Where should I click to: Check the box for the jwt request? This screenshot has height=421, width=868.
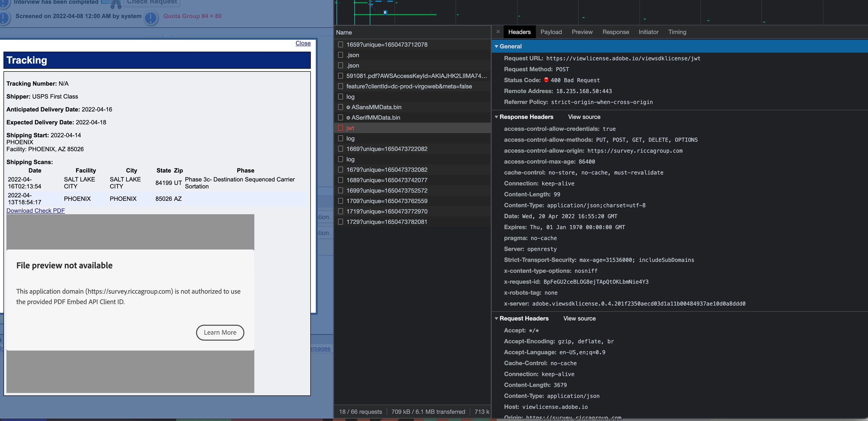[340, 128]
